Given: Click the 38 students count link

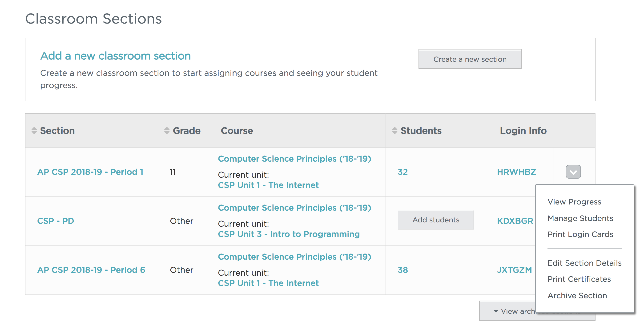Looking at the screenshot, I should pos(402,270).
